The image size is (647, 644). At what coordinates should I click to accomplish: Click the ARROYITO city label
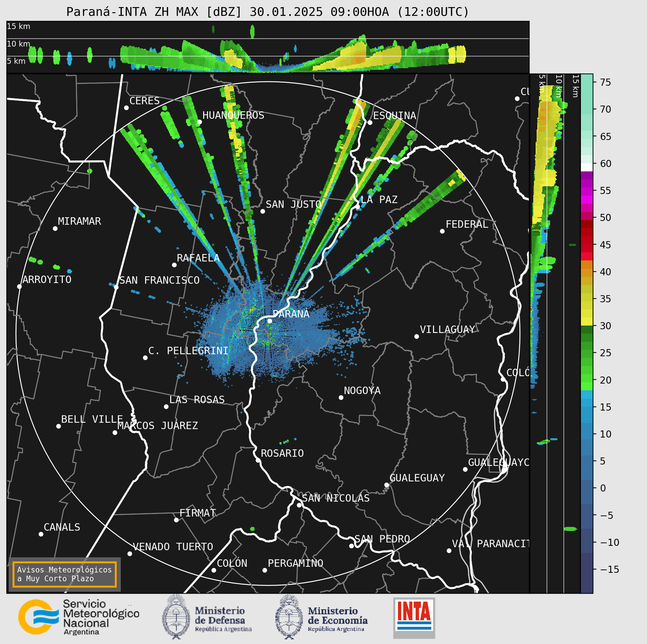(x=47, y=280)
